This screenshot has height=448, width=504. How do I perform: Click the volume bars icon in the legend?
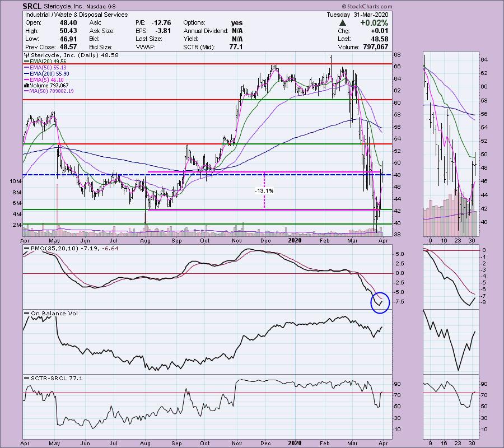pyautogui.click(x=27, y=86)
